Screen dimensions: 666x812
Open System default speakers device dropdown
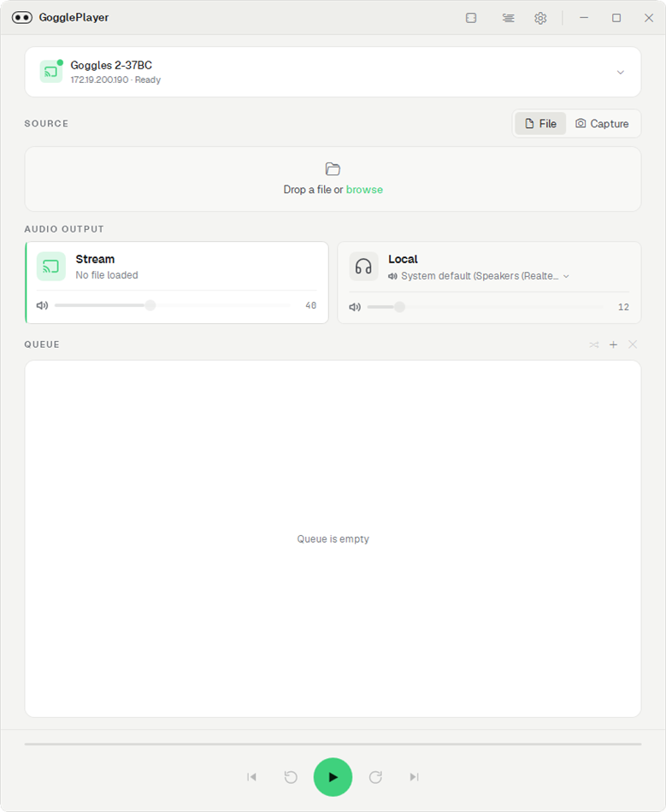(x=479, y=276)
